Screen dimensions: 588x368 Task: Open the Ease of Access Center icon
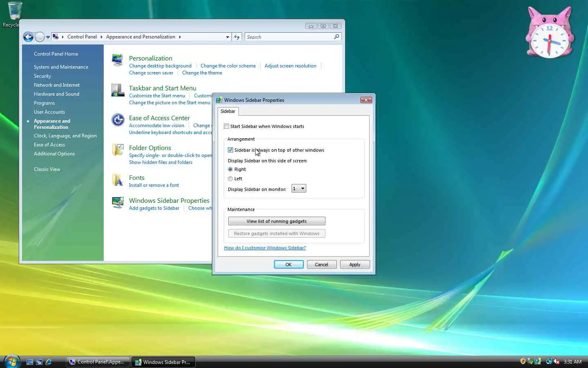(x=118, y=120)
